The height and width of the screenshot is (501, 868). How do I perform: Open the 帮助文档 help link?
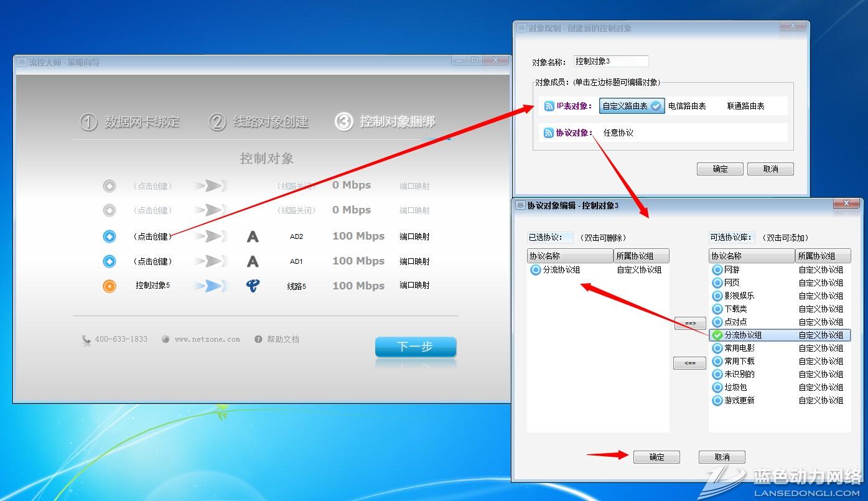(282, 339)
